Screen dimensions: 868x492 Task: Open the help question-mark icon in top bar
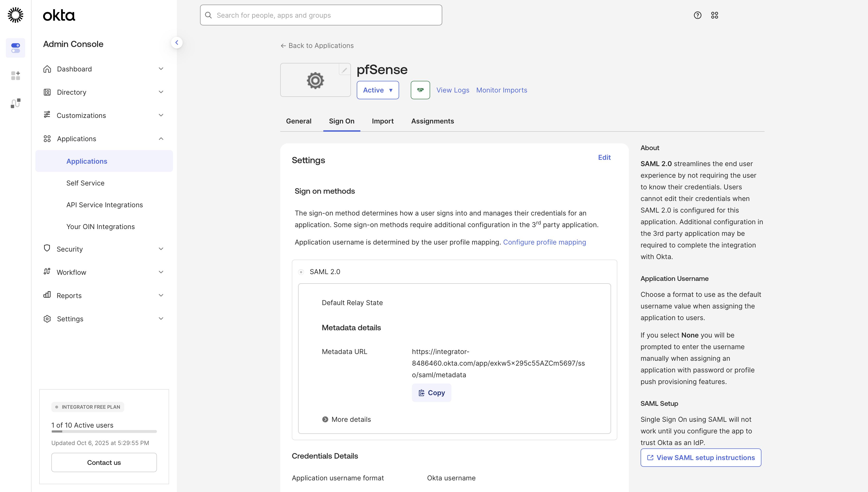coord(698,15)
